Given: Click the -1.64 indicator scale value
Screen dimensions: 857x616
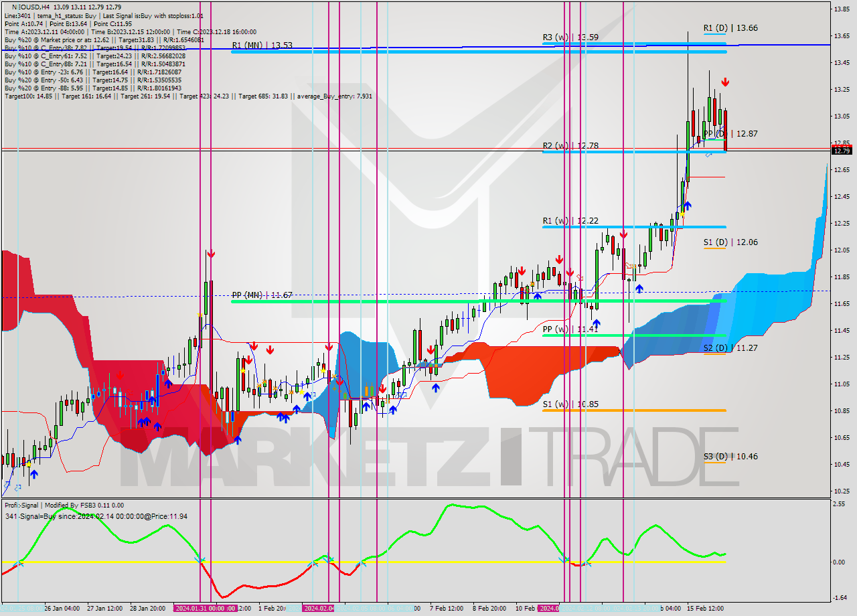Looking at the screenshot, I should click(x=841, y=597).
